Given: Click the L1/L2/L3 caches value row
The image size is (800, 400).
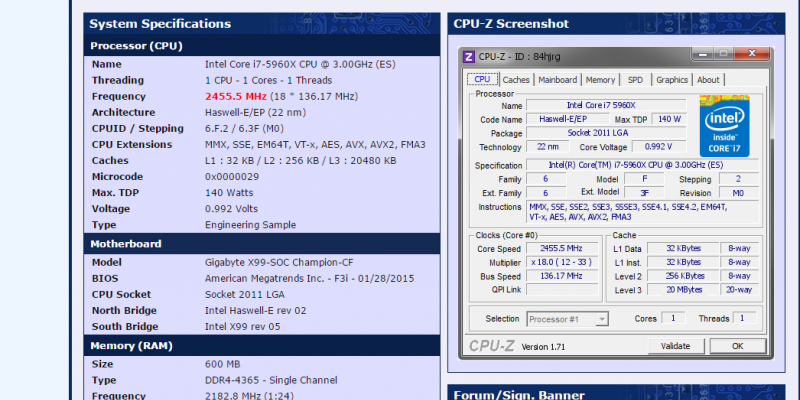Looking at the screenshot, I should coord(301,161).
